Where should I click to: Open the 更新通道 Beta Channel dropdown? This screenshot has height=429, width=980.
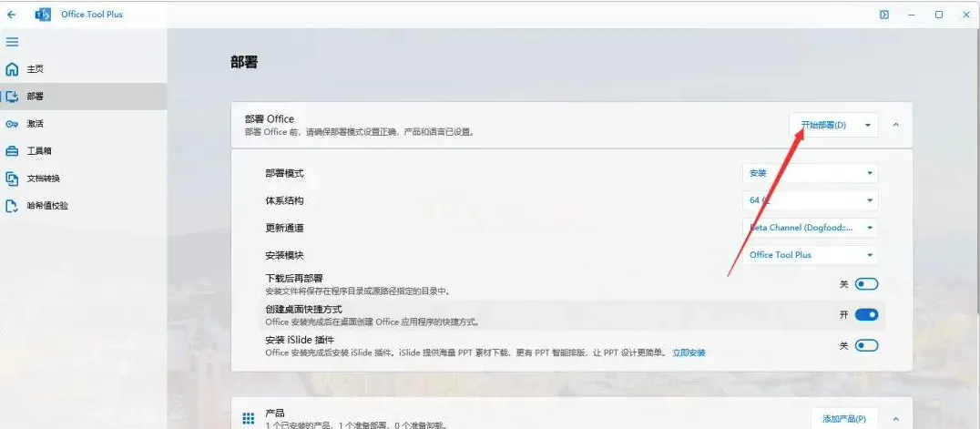(811, 228)
